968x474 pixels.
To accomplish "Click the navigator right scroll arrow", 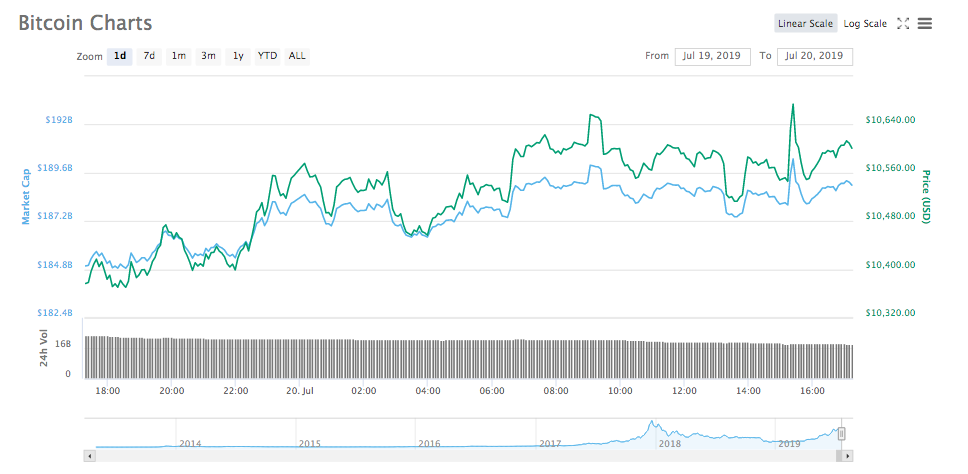I will point(847,456).
